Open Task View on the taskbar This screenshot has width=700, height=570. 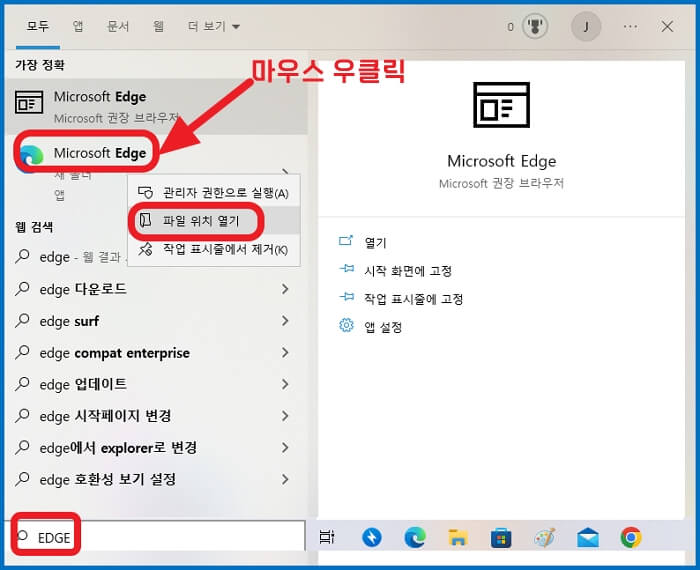tap(327, 537)
